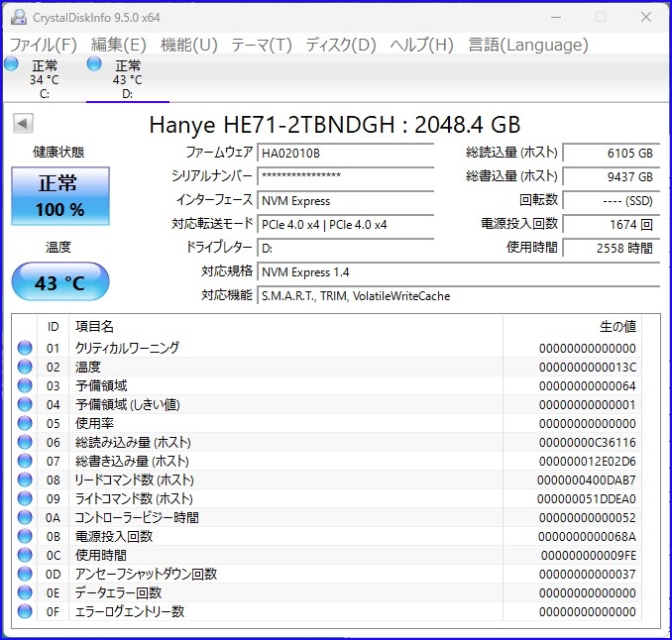Click status orb of ID 01 クリティカルワーニング row
Screen dimensions: 672x640
(25, 348)
